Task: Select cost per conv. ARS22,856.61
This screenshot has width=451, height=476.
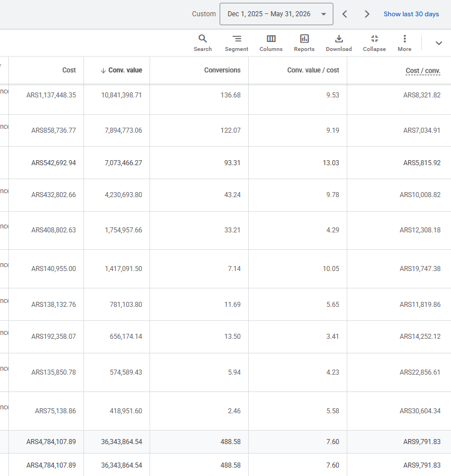Action: pyautogui.click(x=420, y=372)
